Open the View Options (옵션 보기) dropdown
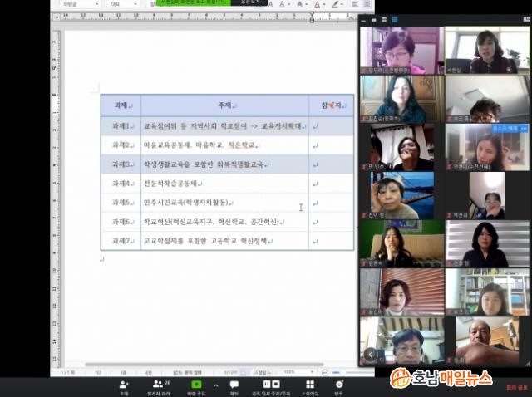The height and width of the screenshot is (397, 532). [x=249, y=3]
